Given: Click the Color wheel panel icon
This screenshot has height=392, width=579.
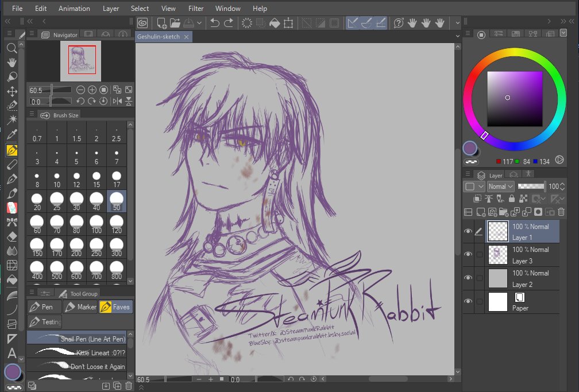Looking at the screenshot, I should 481,34.
